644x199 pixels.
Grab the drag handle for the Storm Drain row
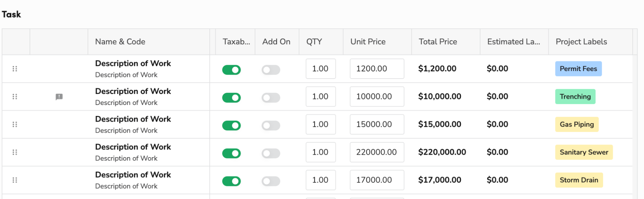coord(15,180)
